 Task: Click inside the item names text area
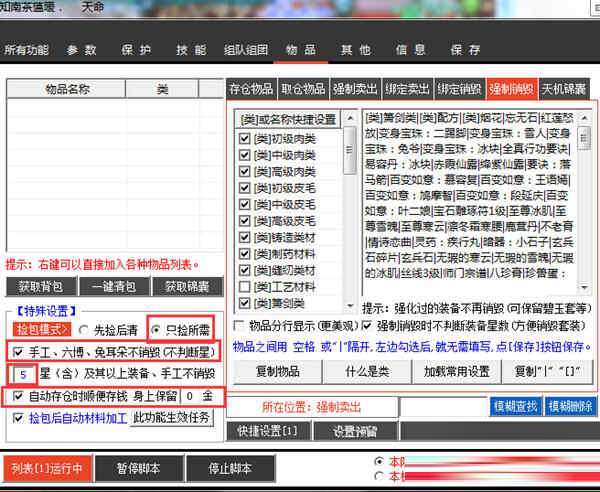pyautogui.click(x=470, y=203)
